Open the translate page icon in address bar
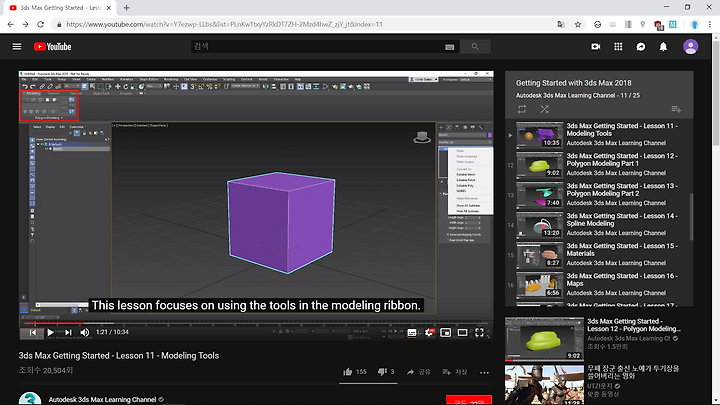This screenshot has width=720, height=405. pos(561,24)
